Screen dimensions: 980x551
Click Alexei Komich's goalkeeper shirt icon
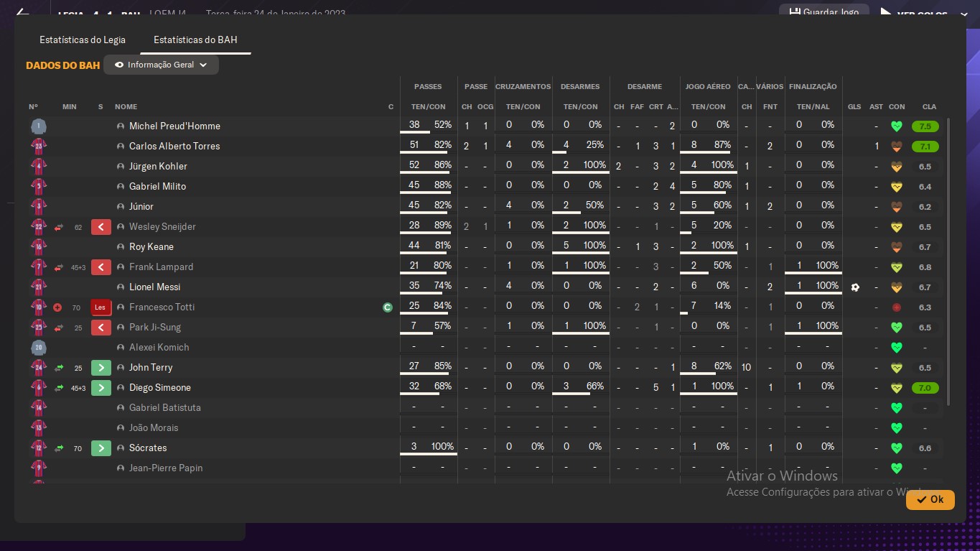tap(38, 348)
